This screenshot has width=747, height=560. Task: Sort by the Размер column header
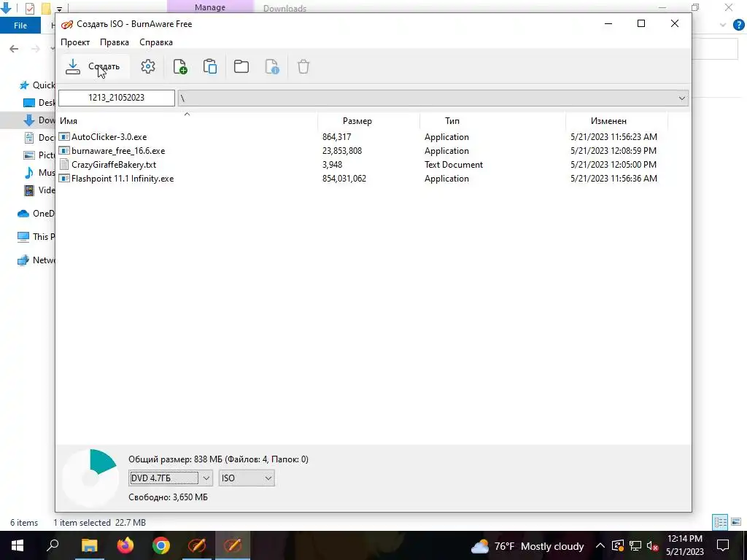pyautogui.click(x=368, y=121)
